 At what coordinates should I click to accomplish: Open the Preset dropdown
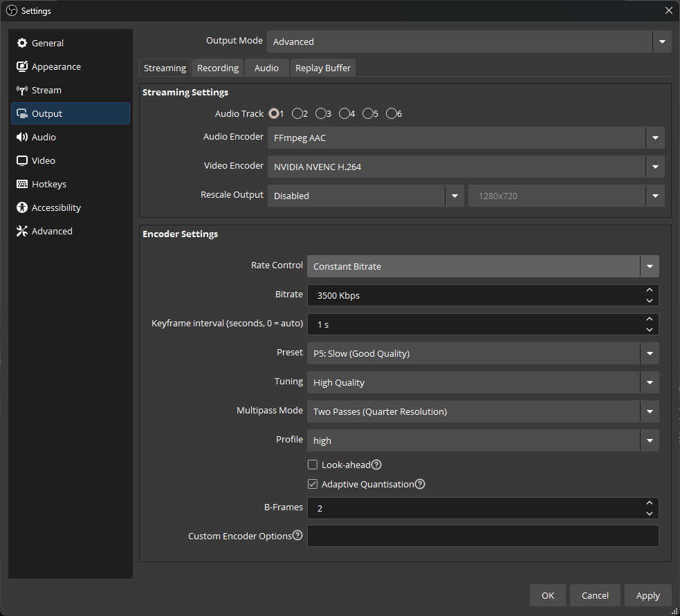click(x=483, y=353)
